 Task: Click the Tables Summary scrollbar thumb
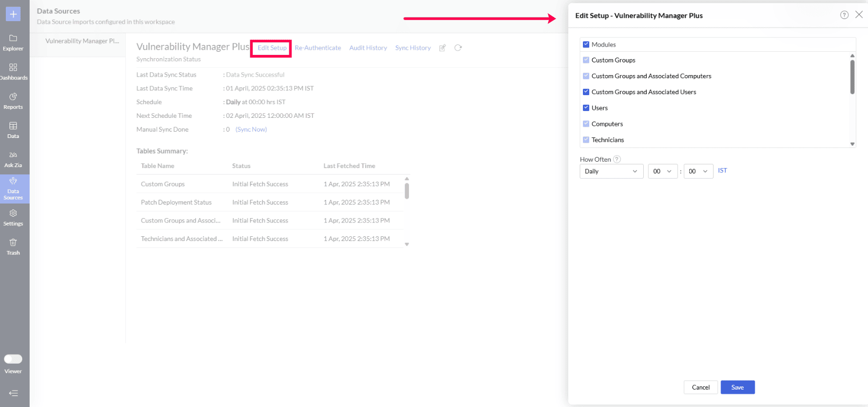407,191
